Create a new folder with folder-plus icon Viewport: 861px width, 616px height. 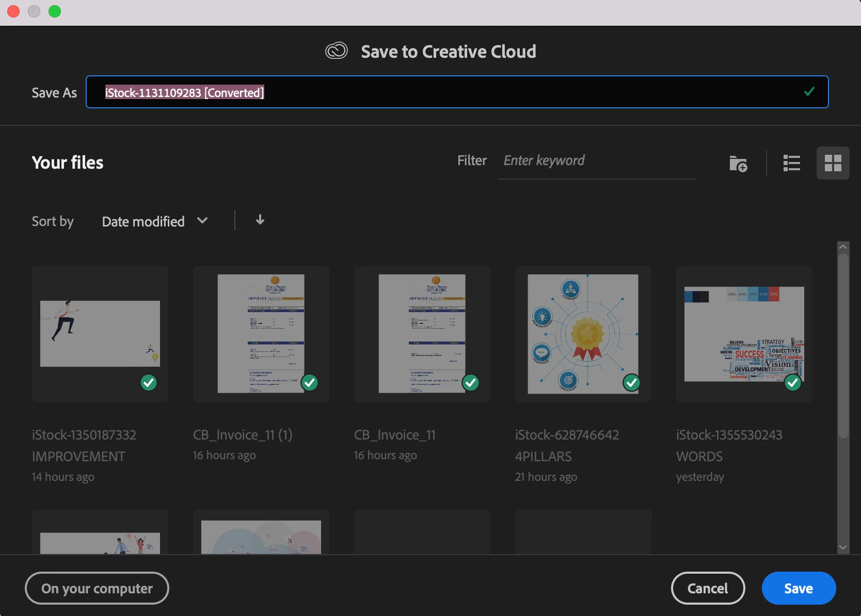[738, 164]
